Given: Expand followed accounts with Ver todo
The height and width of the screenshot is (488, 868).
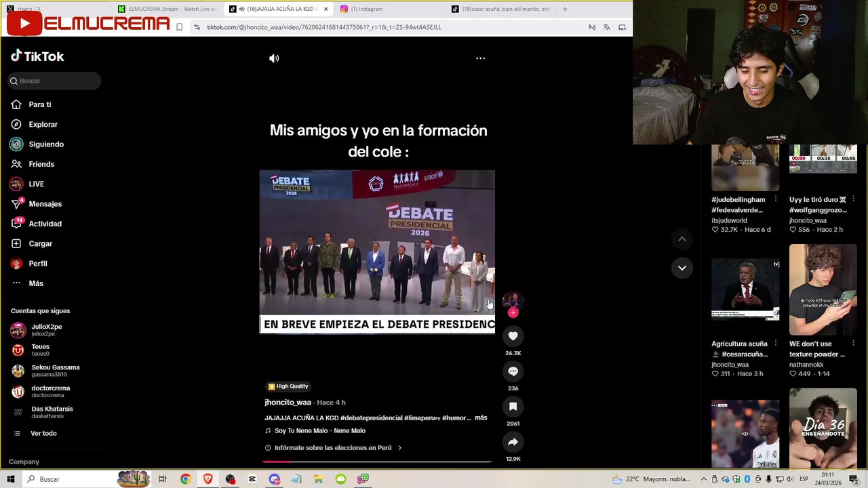Looking at the screenshot, I should tap(43, 433).
